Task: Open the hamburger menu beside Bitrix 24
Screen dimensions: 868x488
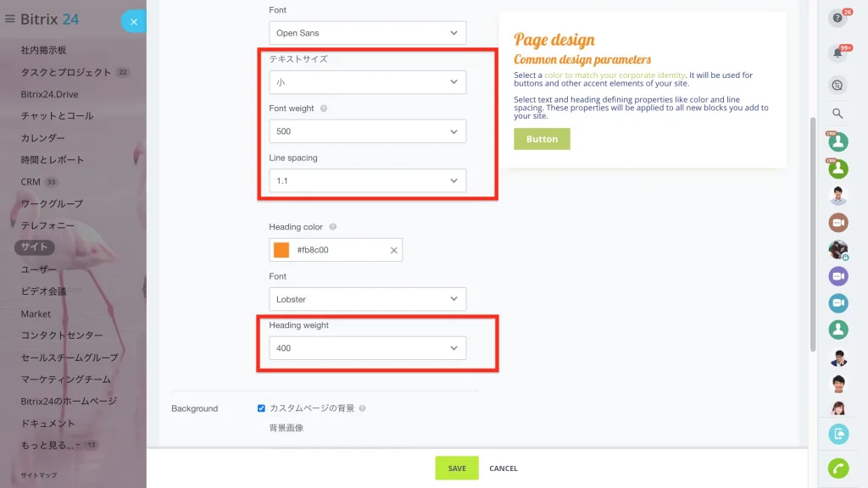Action: pyautogui.click(x=10, y=19)
